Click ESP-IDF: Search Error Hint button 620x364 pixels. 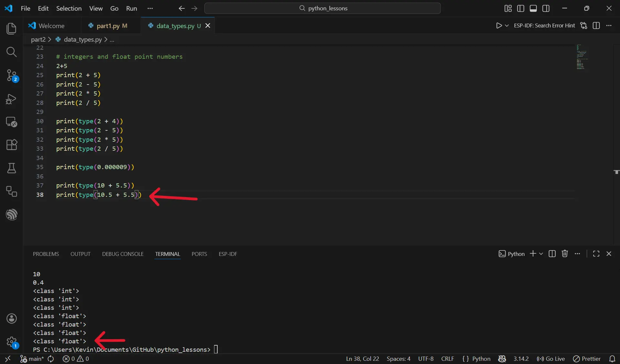pyautogui.click(x=544, y=25)
